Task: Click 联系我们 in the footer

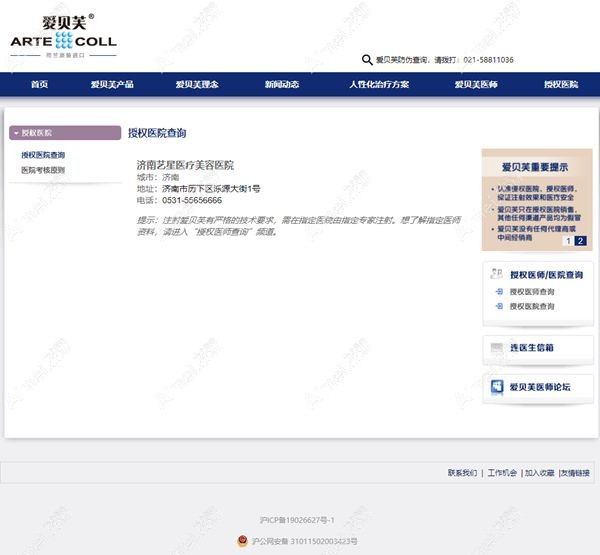Action: coord(463,473)
